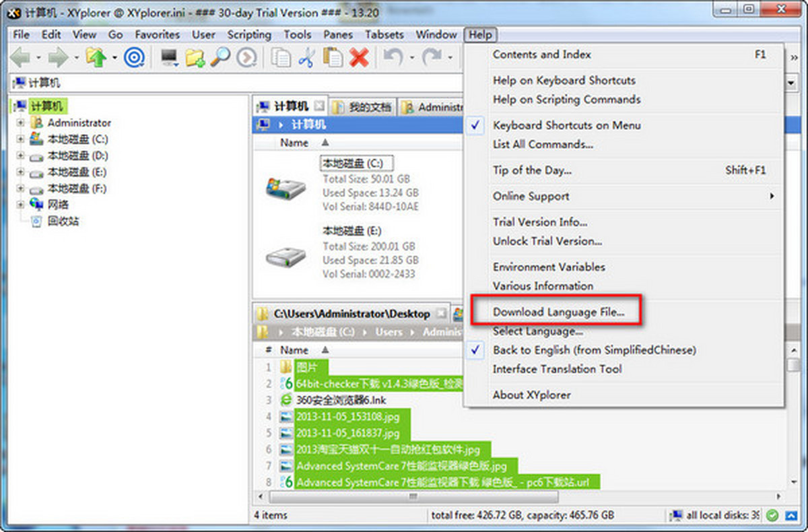Click Download Language File menu entry
This screenshot has width=808, height=532.
[x=558, y=312]
